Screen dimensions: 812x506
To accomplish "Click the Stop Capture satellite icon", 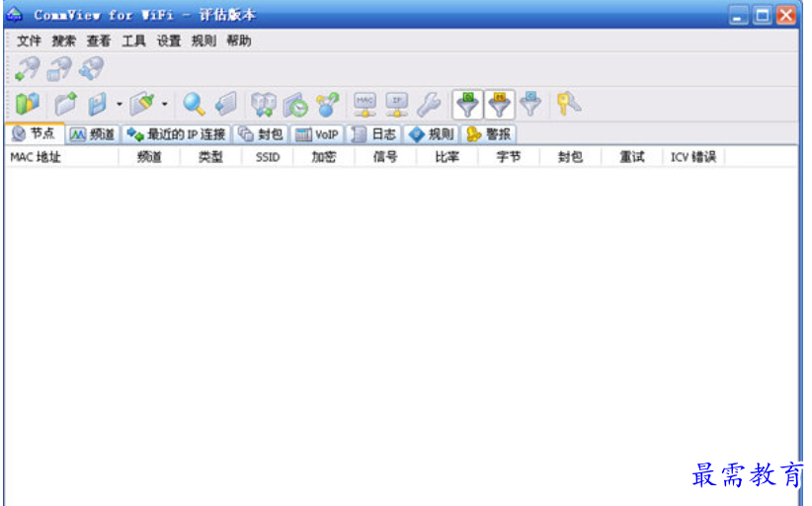I will click(x=59, y=69).
